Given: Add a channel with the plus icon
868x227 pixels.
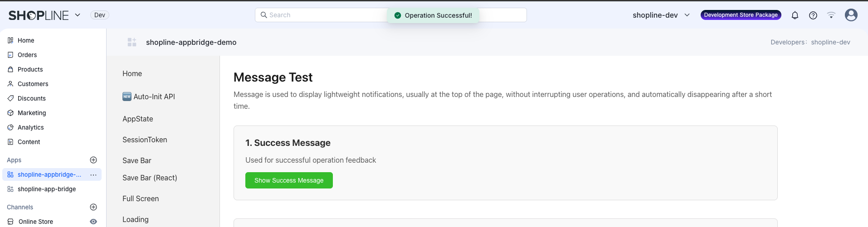Looking at the screenshot, I should 93,207.
